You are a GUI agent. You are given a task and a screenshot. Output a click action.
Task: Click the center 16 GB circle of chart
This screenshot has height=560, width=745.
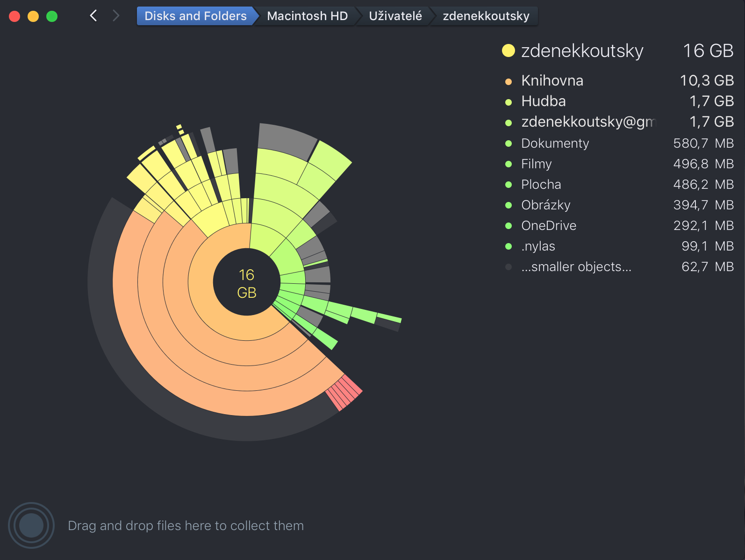point(247,283)
